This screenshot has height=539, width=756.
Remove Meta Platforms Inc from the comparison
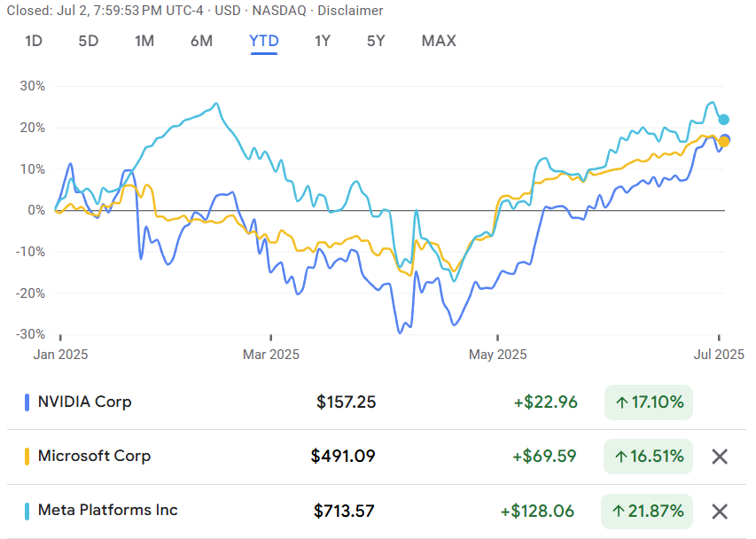point(720,512)
